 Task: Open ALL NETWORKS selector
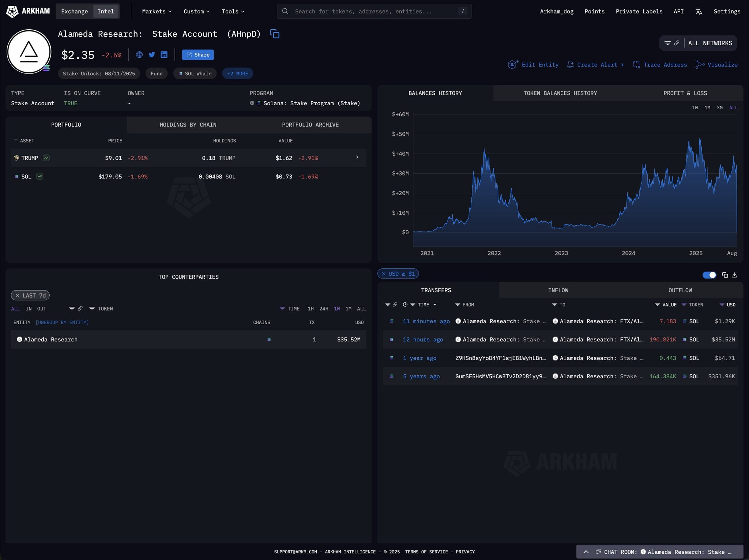(x=710, y=43)
